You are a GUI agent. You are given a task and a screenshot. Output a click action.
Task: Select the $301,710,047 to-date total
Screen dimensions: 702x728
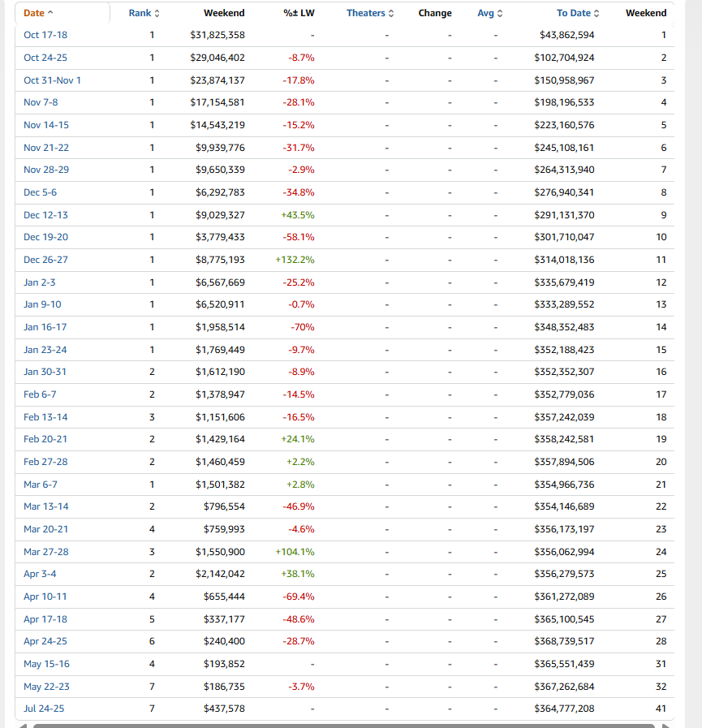tap(564, 237)
